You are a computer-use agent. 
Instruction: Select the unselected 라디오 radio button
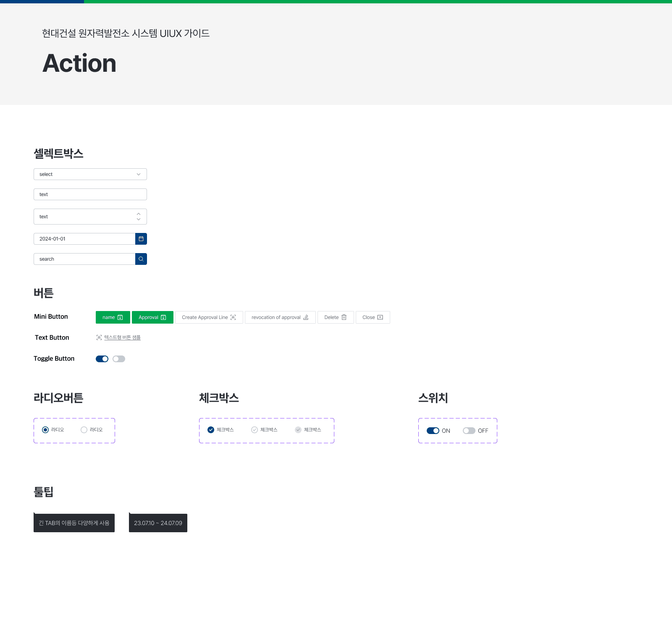pos(84,430)
